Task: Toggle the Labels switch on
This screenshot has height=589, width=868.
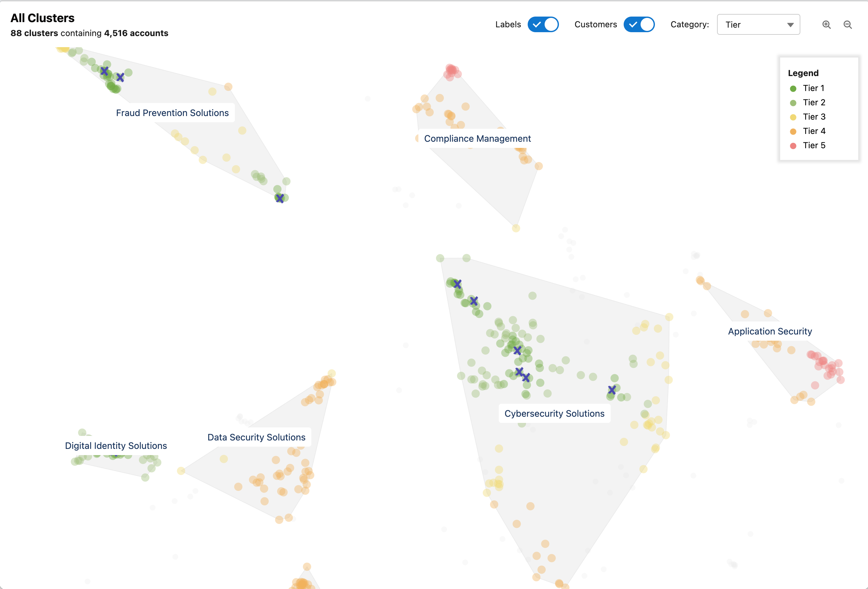Action: (x=543, y=24)
